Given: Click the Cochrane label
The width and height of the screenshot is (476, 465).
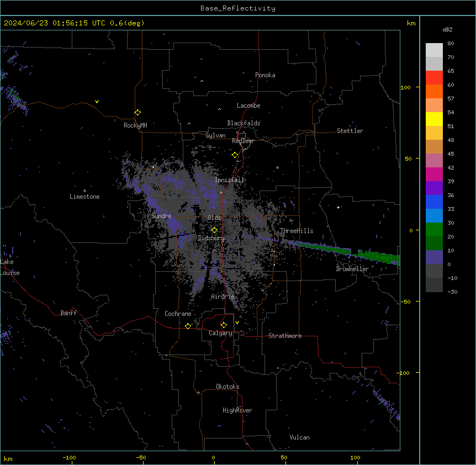Looking at the screenshot, I should (x=178, y=314).
